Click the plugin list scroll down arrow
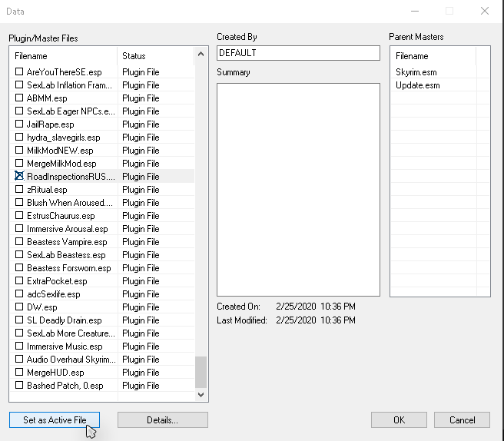 pos(201,394)
